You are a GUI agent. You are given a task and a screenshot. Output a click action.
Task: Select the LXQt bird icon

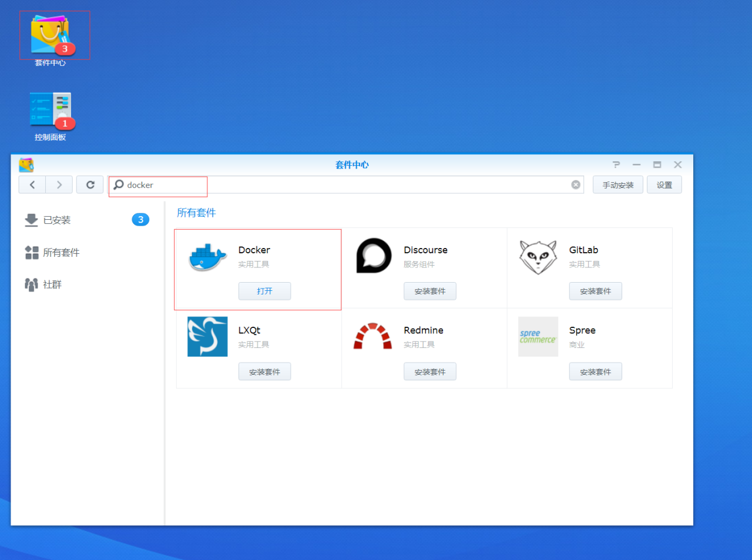(x=207, y=336)
